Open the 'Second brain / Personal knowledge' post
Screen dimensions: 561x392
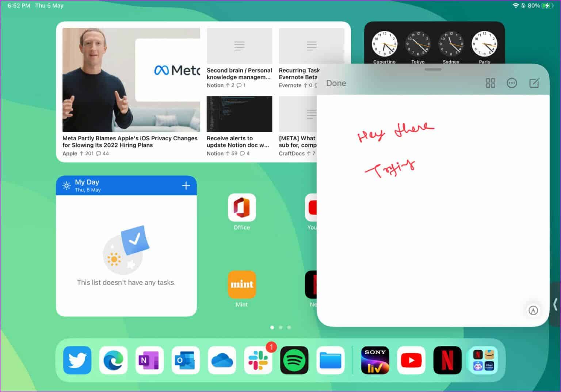[x=239, y=74]
